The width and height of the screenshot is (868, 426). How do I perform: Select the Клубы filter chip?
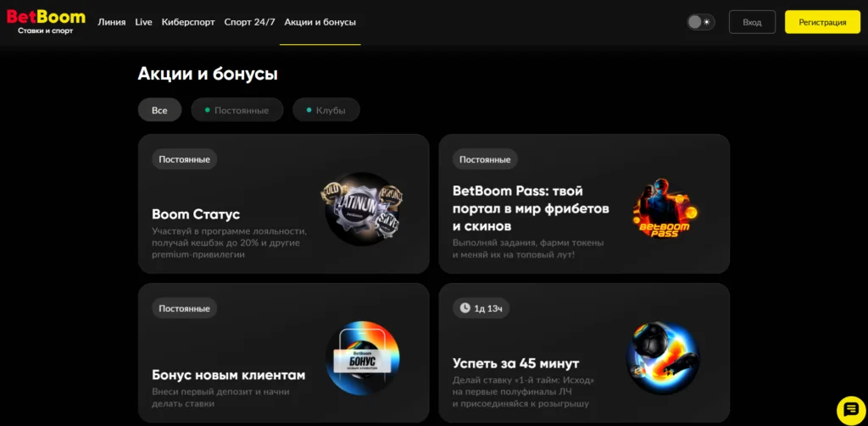[x=326, y=110]
